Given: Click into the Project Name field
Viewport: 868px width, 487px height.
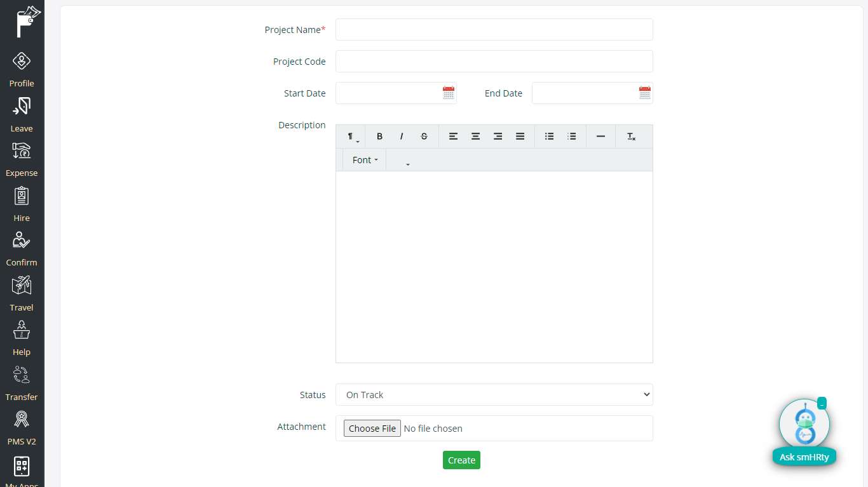Looking at the screenshot, I should tap(494, 30).
